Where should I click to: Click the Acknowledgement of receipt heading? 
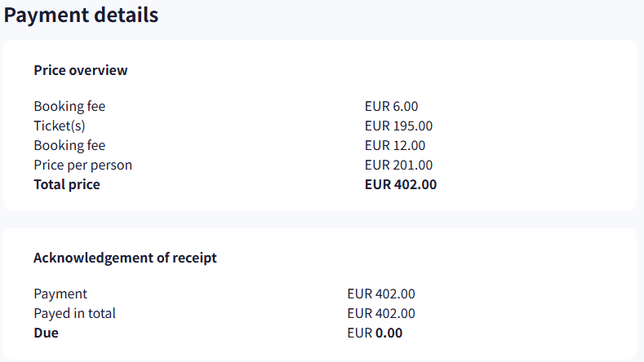coord(125,258)
